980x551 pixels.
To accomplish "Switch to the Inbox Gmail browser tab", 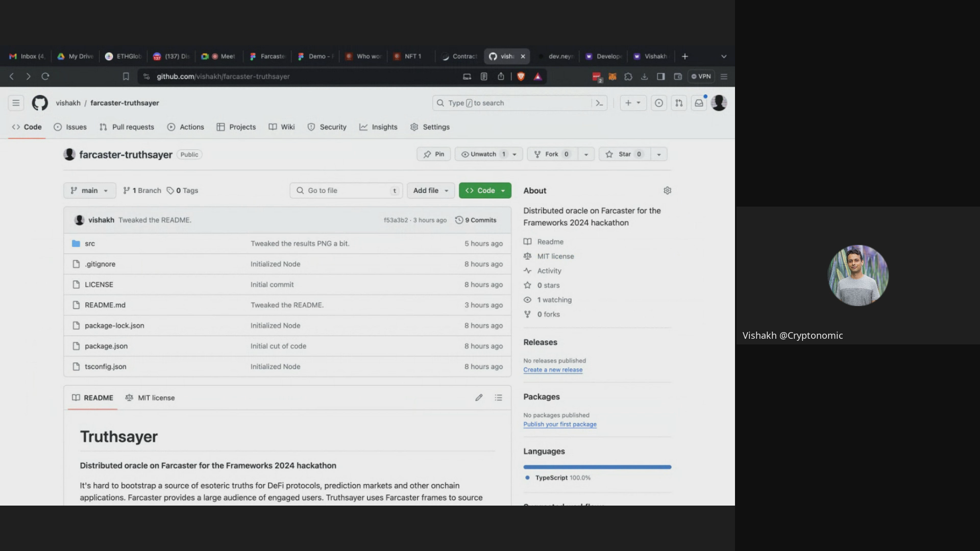I will [x=28, y=56].
